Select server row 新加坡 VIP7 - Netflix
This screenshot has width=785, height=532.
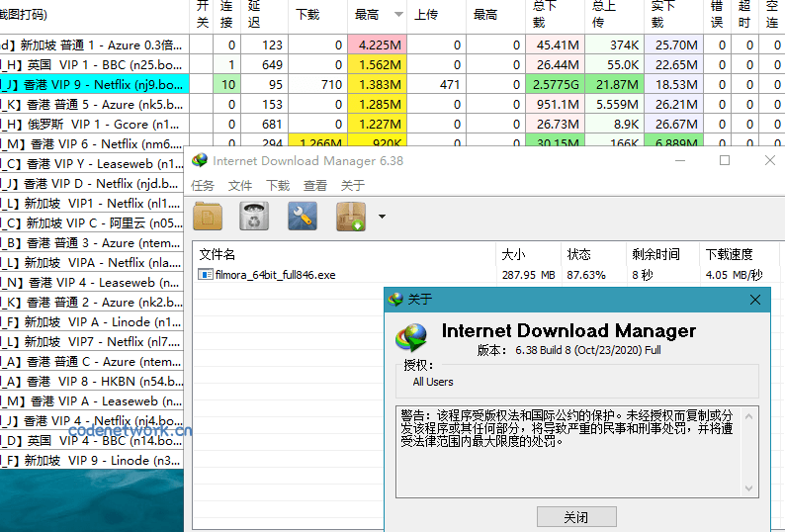92,341
